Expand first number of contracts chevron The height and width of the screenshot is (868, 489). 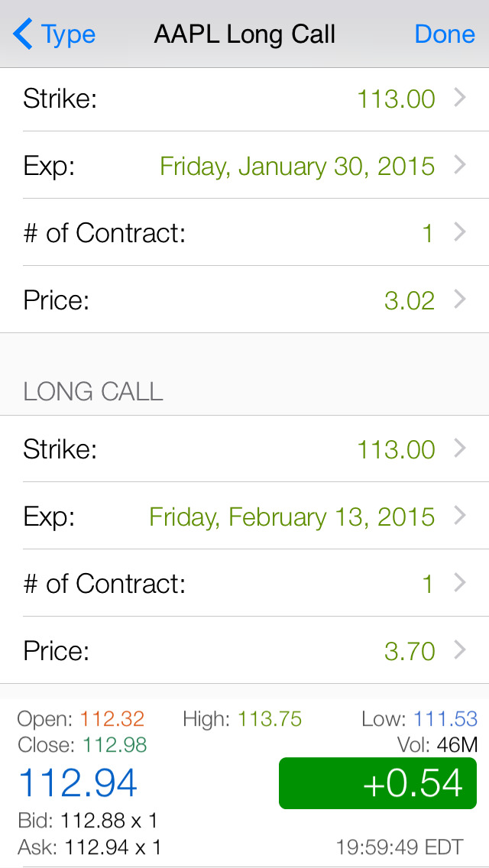pyautogui.click(x=460, y=232)
